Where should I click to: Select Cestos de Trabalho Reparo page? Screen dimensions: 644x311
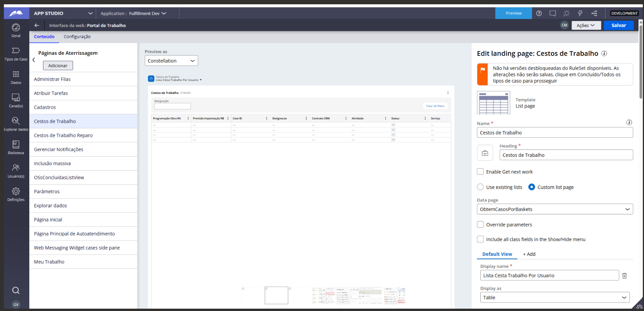[83, 135]
